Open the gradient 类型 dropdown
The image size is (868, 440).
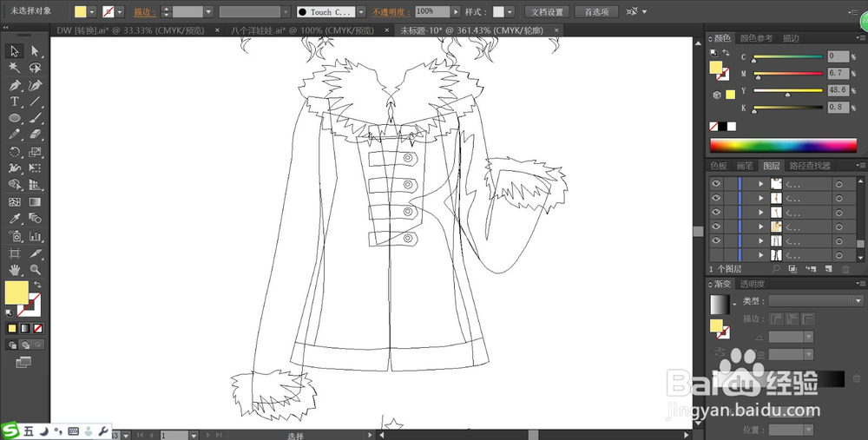(x=815, y=301)
